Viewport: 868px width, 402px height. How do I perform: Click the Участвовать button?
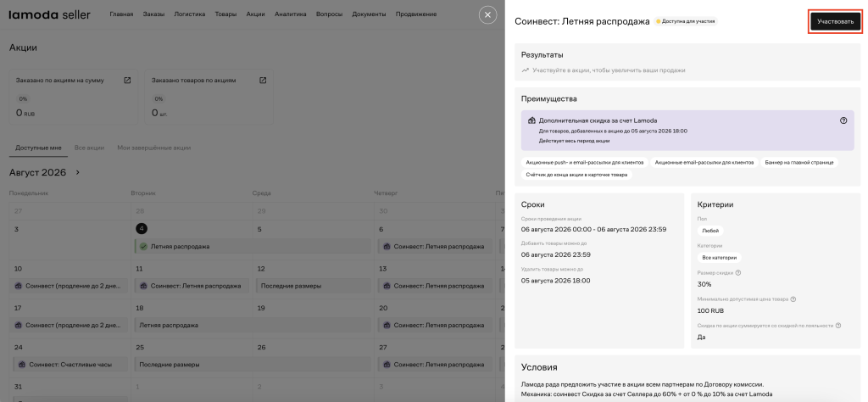click(x=835, y=21)
